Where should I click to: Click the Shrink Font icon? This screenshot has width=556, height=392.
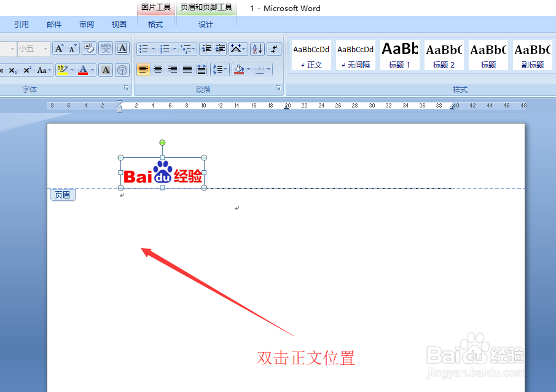72,49
